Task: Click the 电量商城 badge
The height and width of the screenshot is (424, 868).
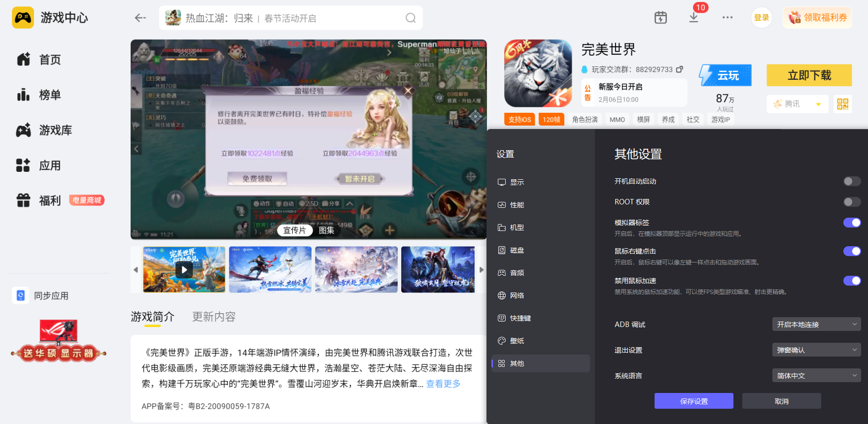Action: point(87,200)
